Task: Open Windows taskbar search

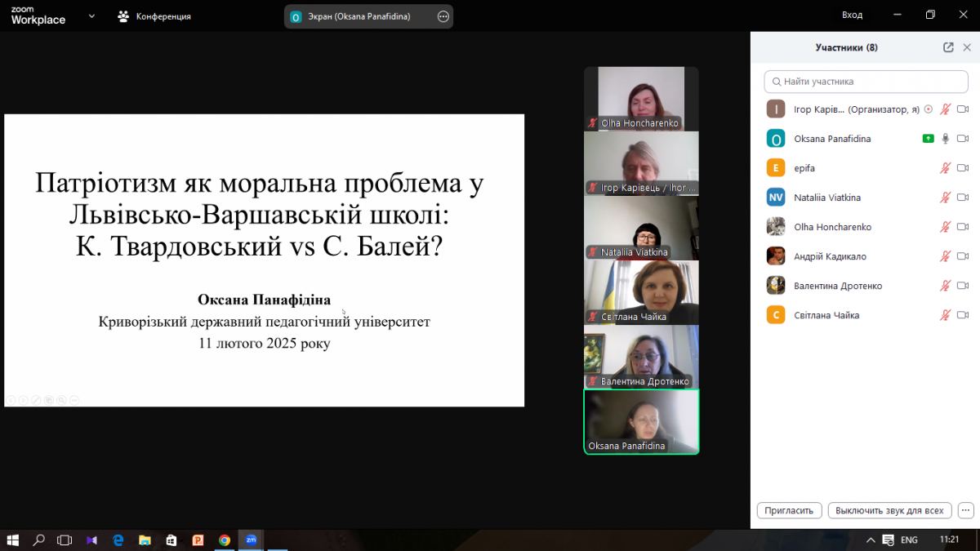Action: 38,540
